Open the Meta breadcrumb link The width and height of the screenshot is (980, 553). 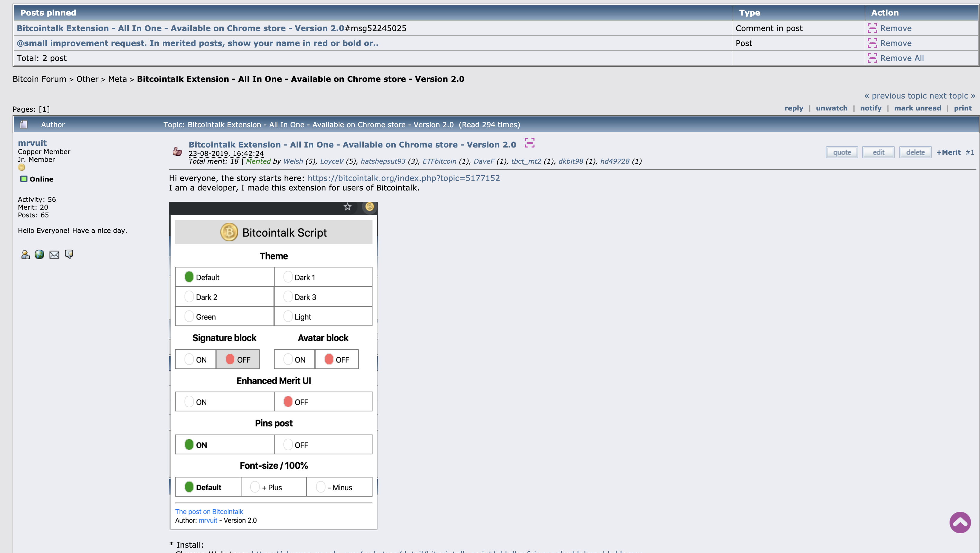click(117, 79)
